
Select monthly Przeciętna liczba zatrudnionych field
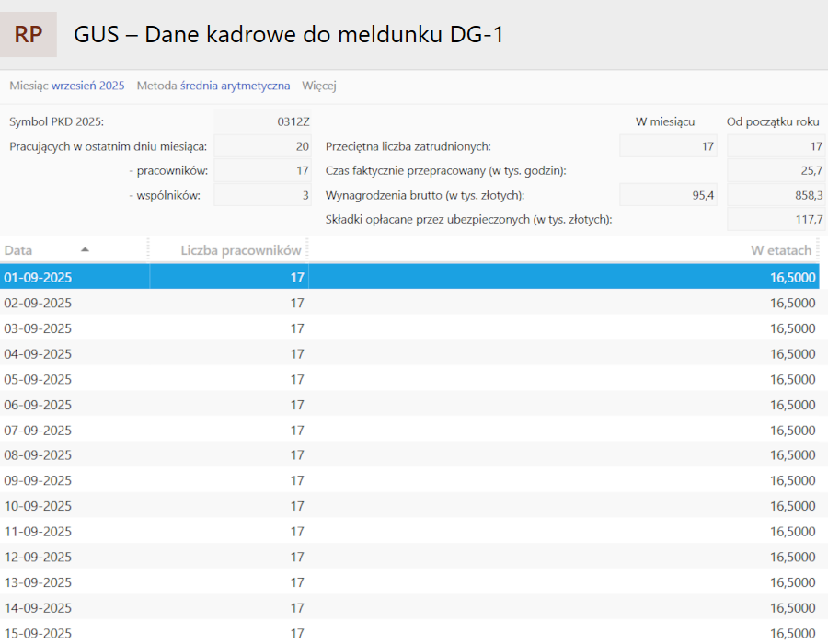tap(667, 146)
